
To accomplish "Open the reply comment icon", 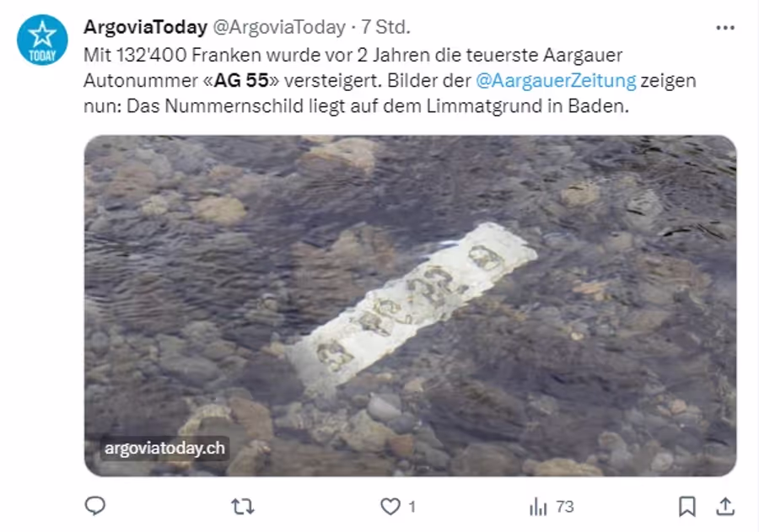I will pos(94,507).
